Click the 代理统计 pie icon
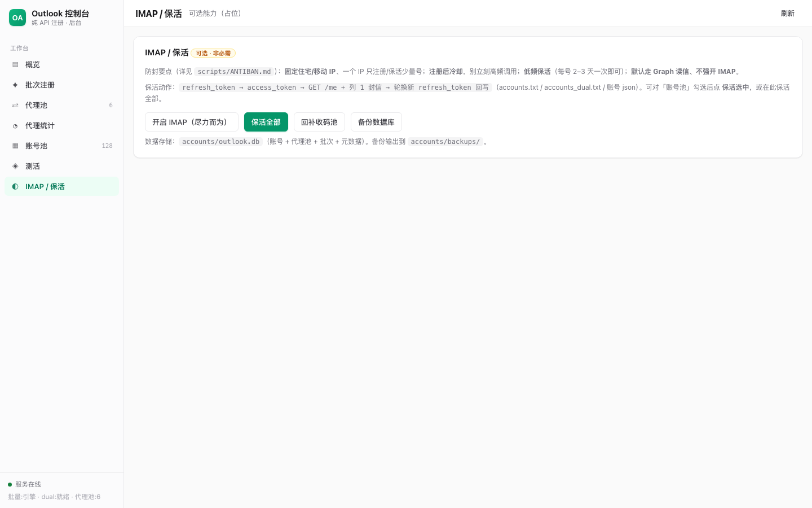 pos(15,126)
